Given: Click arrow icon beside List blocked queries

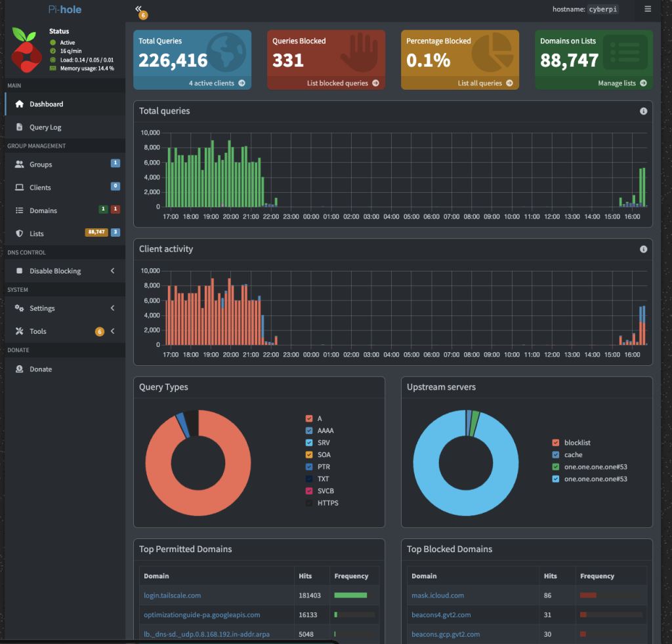Looking at the screenshot, I should (x=375, y=83).
